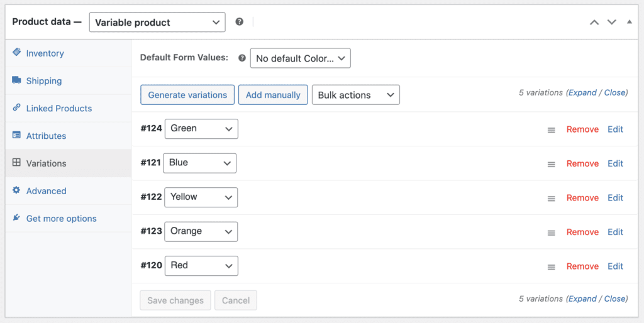Click the Advanced gear icon
This screenshot has width=644, height=323.
click(16, 190)
